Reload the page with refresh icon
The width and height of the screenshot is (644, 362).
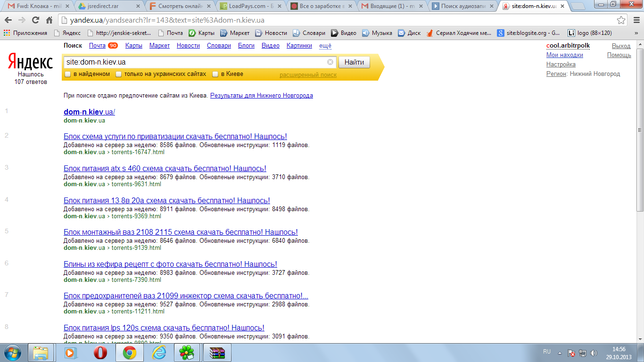tap(35, 20)
